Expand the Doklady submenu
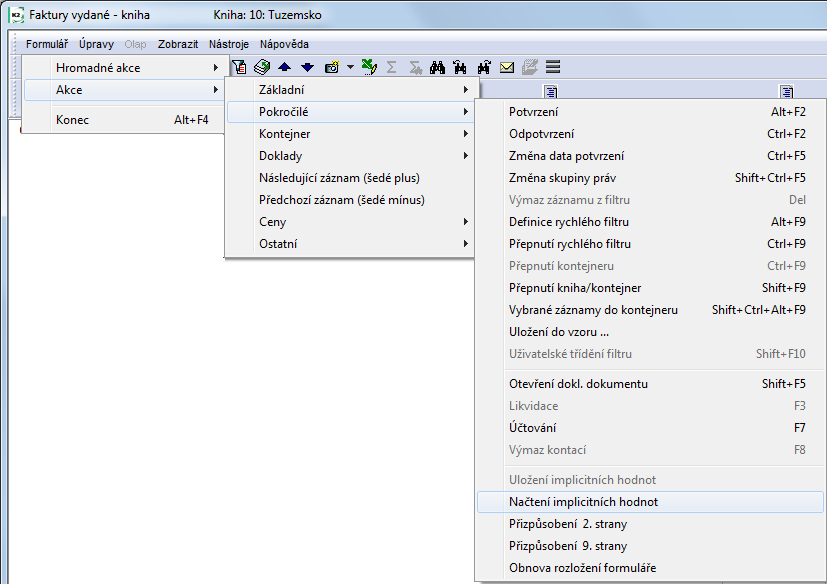Viewport: 827px width, 584px height. (x=351, y=156)
